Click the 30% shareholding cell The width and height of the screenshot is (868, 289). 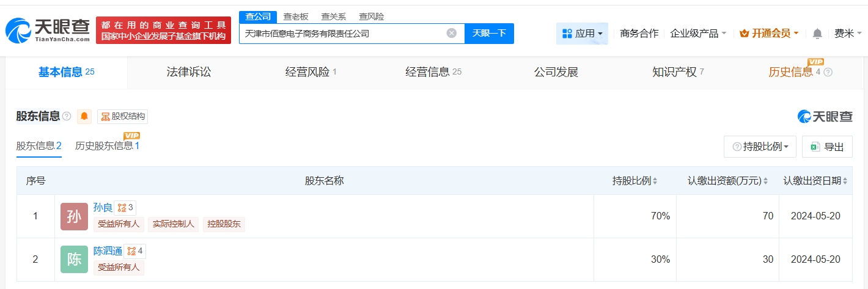tap(635, 259)
